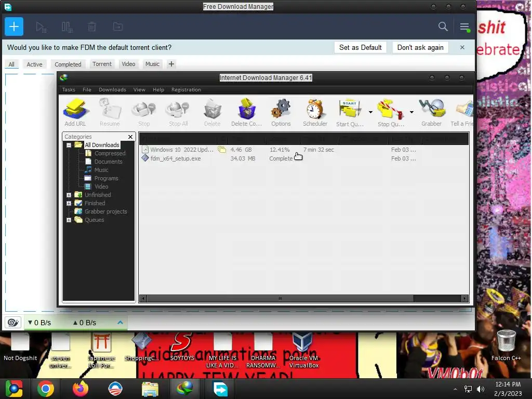Expand the Finished category node
This screenshot has height=399, width=532.
click(x=69, y=203)
